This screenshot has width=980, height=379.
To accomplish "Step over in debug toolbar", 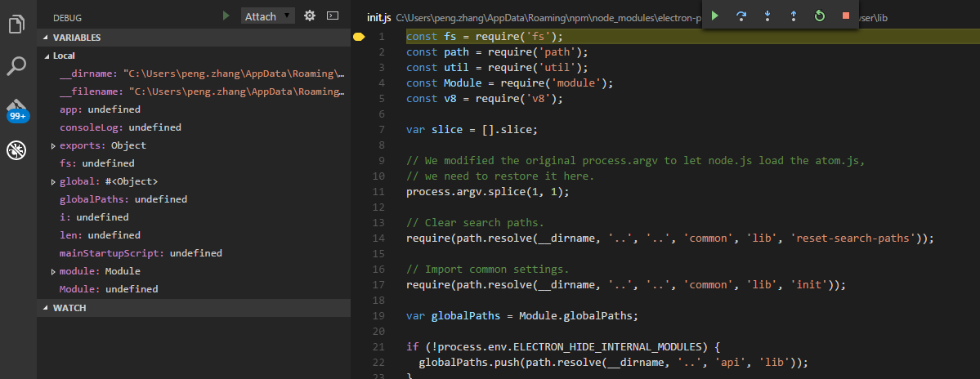I will click(x=741, y=16).
